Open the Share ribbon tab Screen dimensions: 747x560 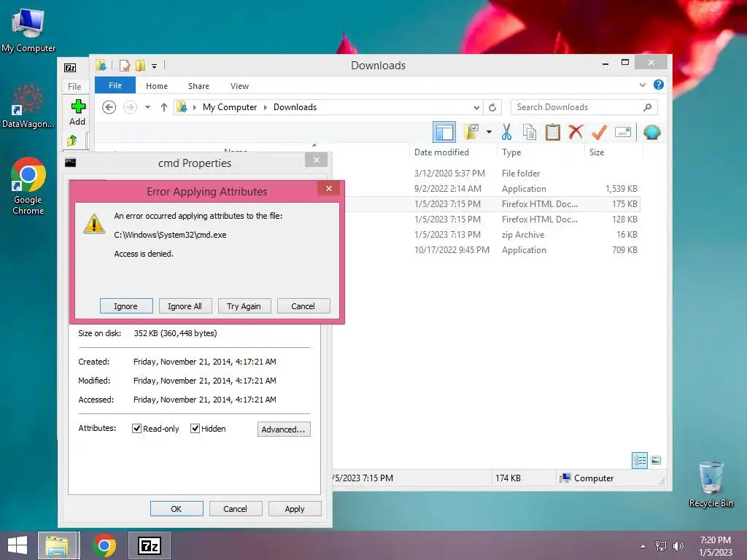point(198,86)
